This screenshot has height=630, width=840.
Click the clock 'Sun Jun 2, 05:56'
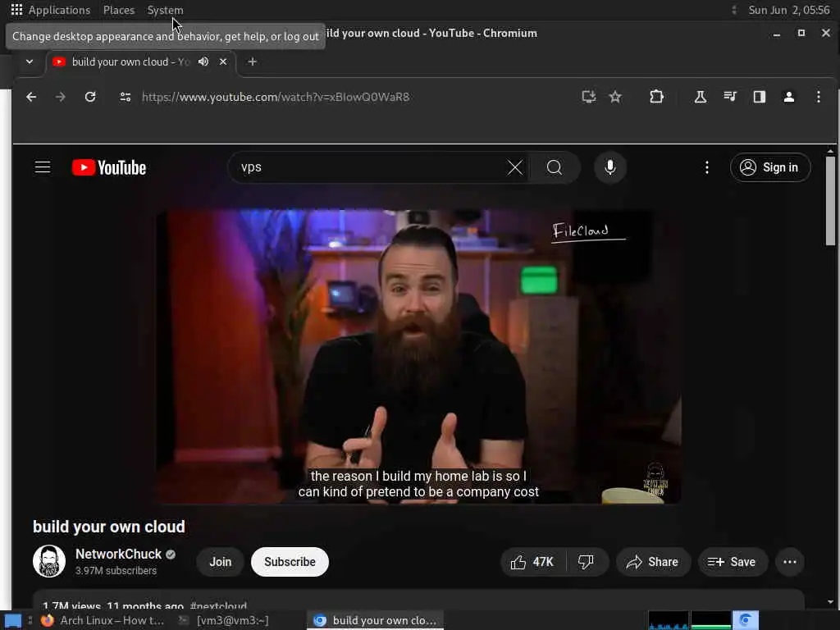click(788, 10)
